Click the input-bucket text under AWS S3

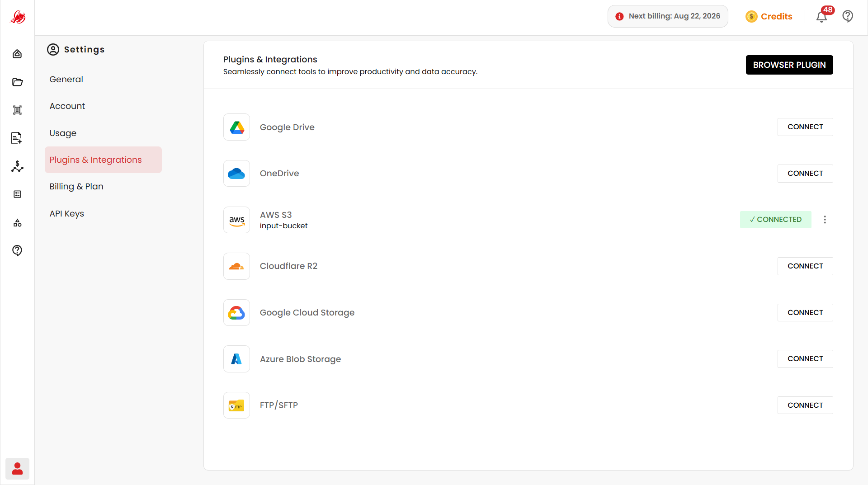[x=283, y=226]
